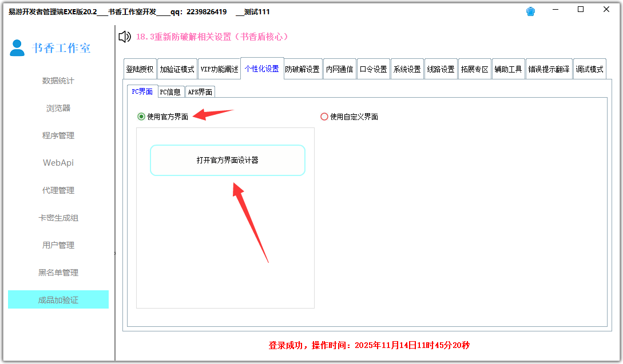Switch to the APK界面 tab

click(200, 91)
